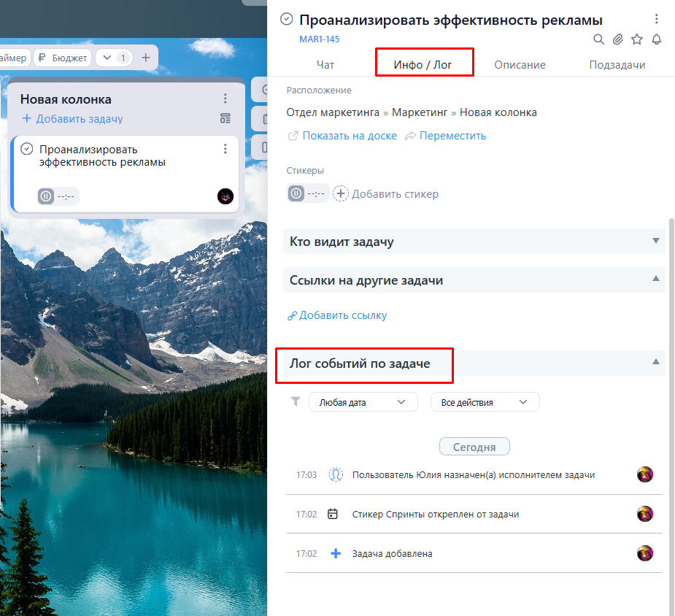Click the assignee icon on 17:03 log entry
The width and height of the screenshot is (675, 616).
click(336, 474)
